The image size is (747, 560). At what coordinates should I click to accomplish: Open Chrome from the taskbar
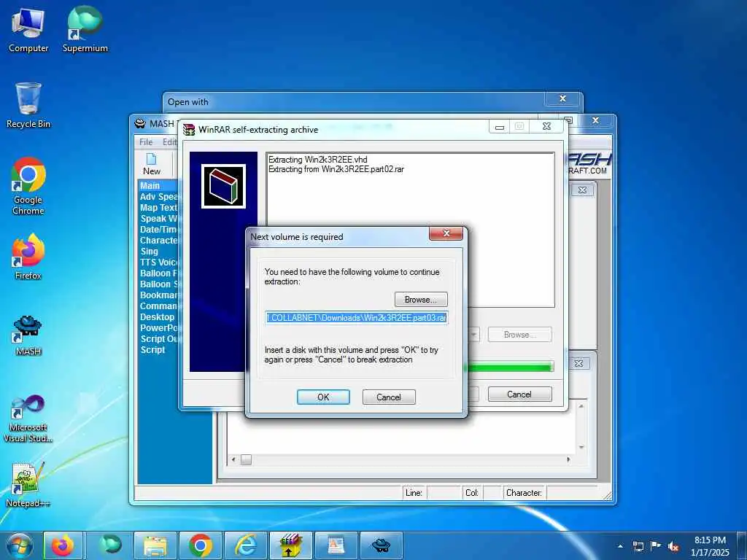(201, 545)
